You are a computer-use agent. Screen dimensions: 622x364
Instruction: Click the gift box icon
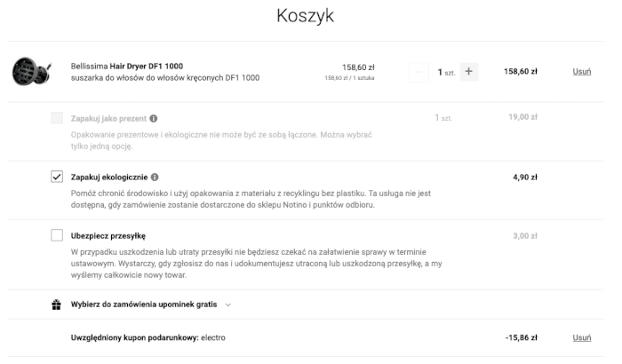[x=57, y=305]
